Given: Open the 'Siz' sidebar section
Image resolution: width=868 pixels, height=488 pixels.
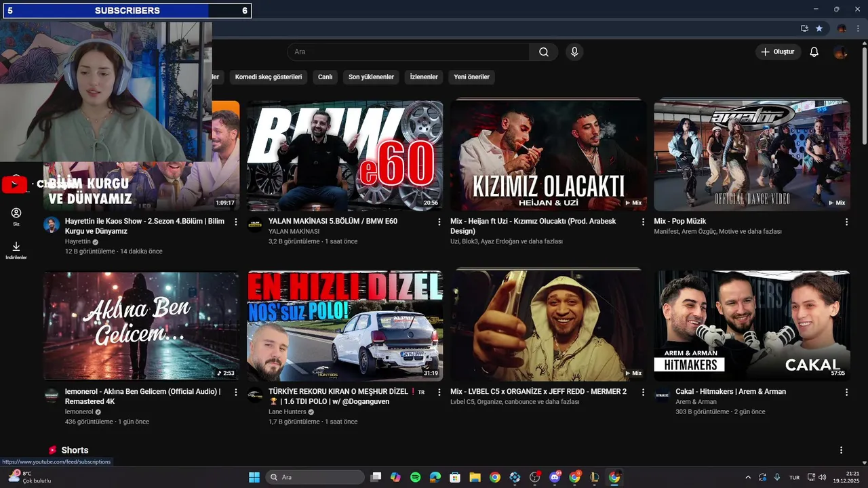Looking at the screenshot, I should [x=16, y=217].
